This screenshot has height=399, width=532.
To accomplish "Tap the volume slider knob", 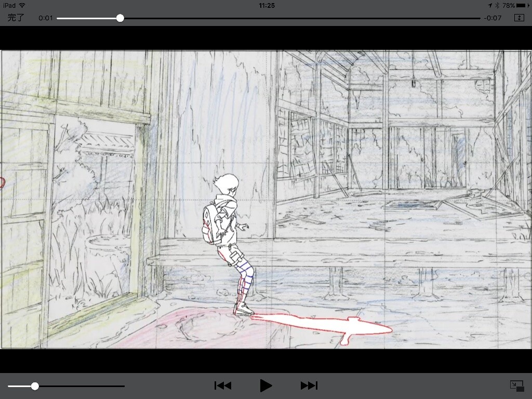I will pos(34,385).
